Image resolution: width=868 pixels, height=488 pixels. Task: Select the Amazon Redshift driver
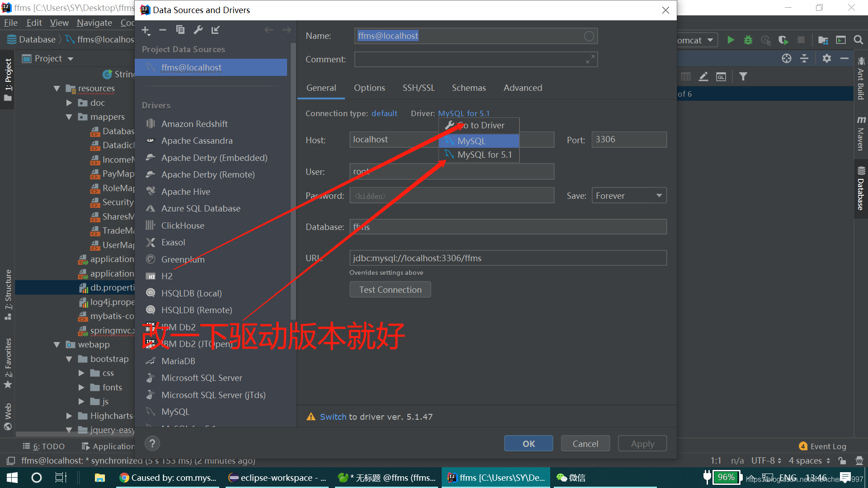pos(194,124)
